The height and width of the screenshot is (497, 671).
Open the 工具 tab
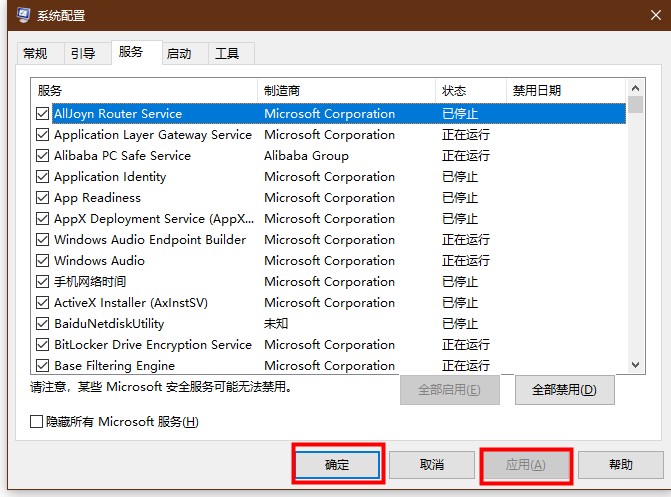pyautogui.click(x=228, y=53)
